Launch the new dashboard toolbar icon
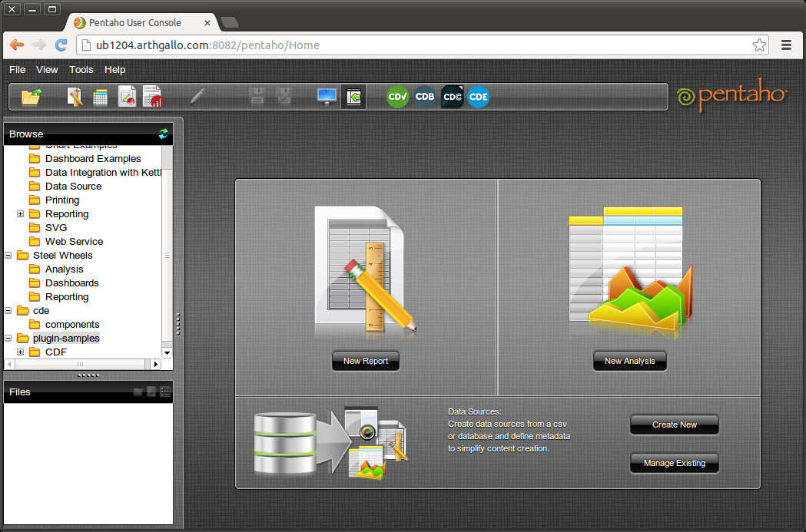806x532 pixels. (x=128, y=97)
